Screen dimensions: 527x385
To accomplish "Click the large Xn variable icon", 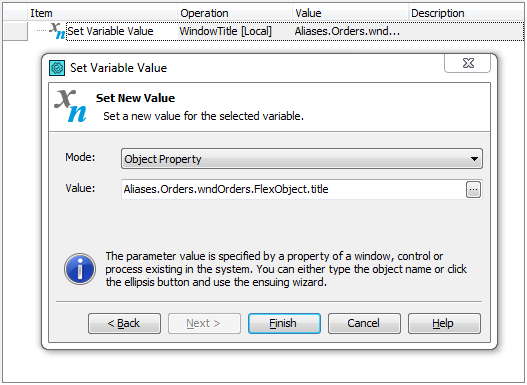I will point(71,106).
